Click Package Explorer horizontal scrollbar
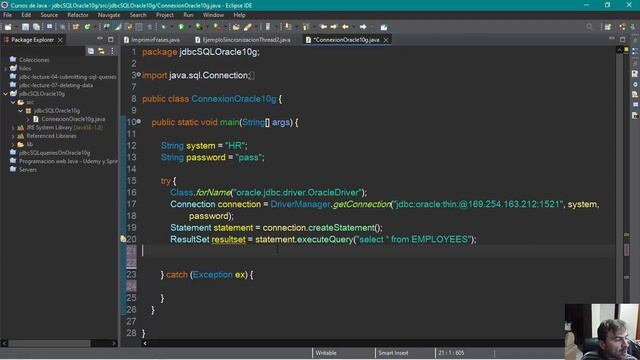Image resolution: width=640 pixels, height=360 pixels. [x=49, y=343]
